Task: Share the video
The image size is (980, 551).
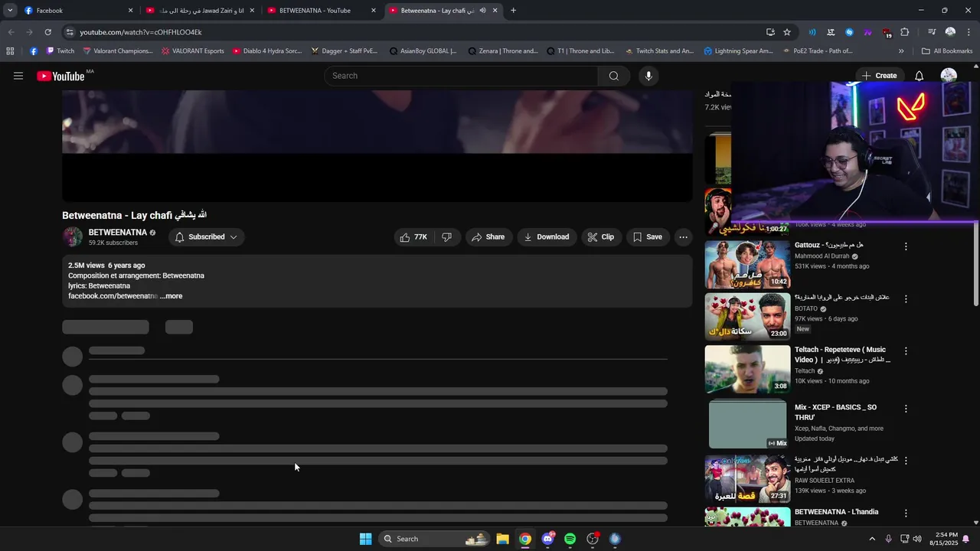Action: (488, 237)
